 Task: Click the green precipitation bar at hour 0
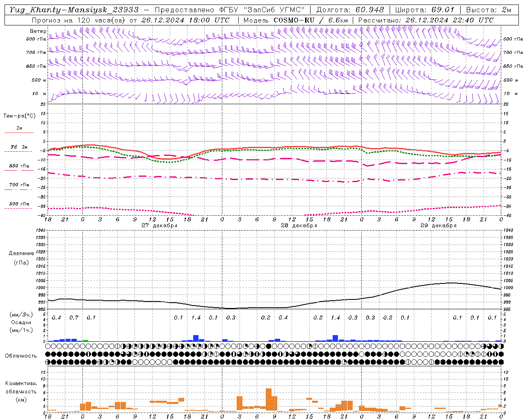click(x=85, y=340)
